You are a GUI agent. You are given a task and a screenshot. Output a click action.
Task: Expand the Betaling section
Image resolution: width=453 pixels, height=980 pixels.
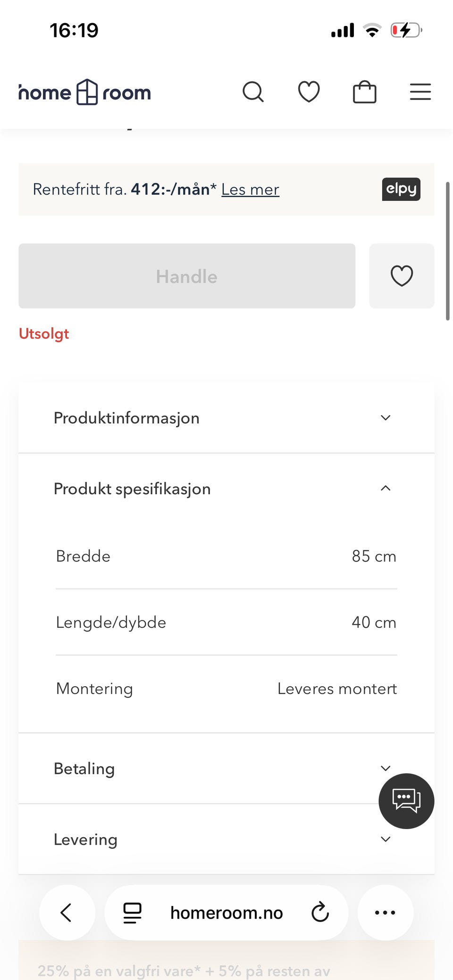226,769
